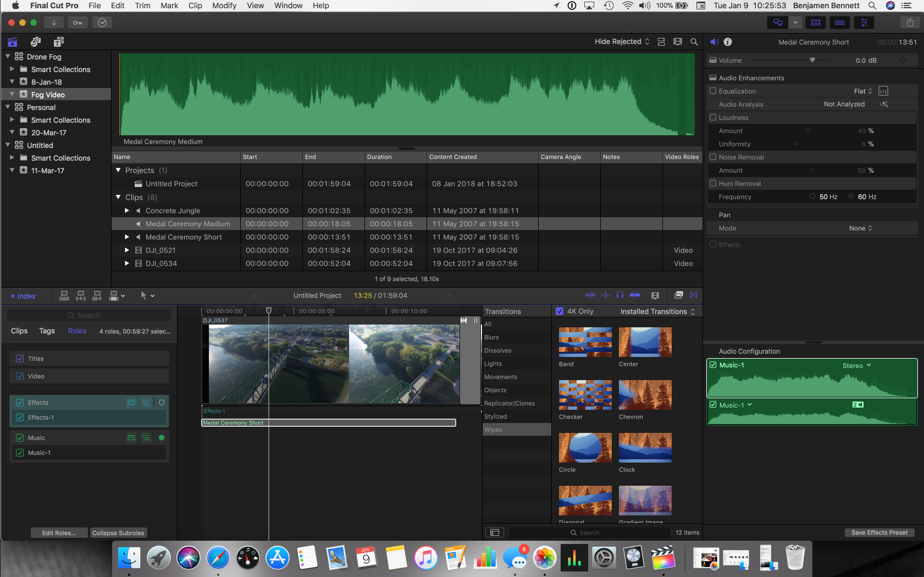Image resolution: width=924 pixels, height=577 pixels.
Task: Adjust the Volume slider handle
Action: tap(812, 60)
